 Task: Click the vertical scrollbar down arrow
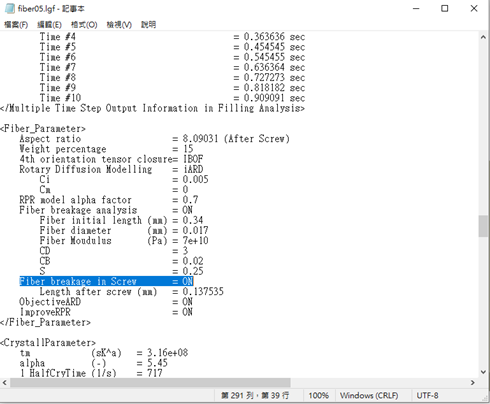click(483, 372)
